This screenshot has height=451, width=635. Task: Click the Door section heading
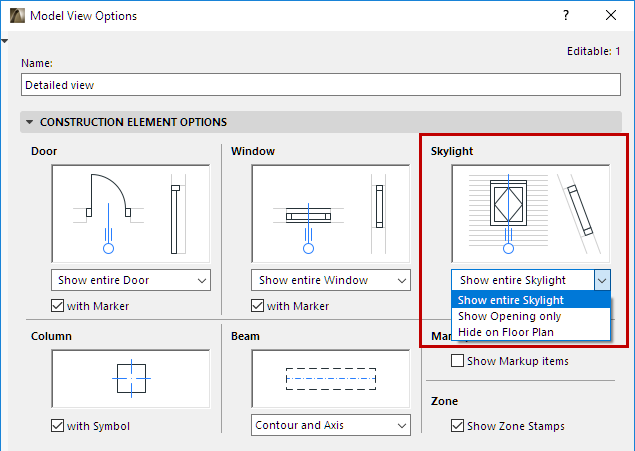[44, 151]
